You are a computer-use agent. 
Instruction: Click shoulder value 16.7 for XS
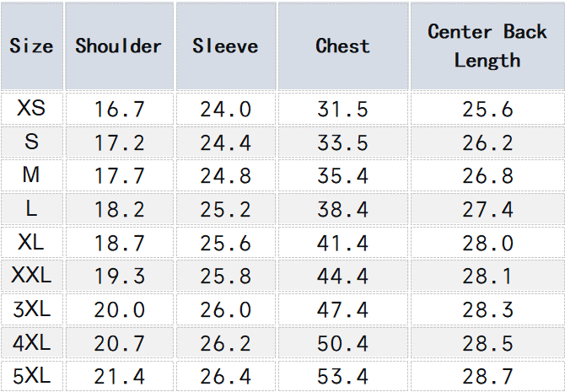coord(119,110)
